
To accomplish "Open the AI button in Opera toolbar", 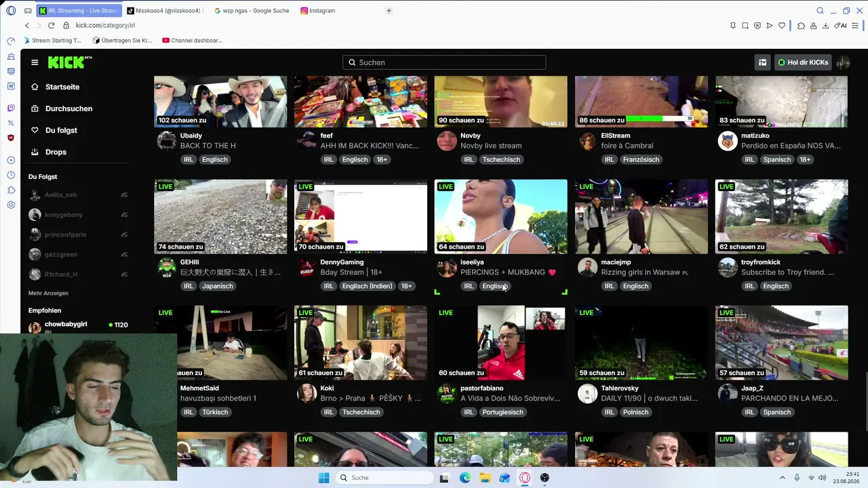I will pyautogui.click(x=841, y=26).
